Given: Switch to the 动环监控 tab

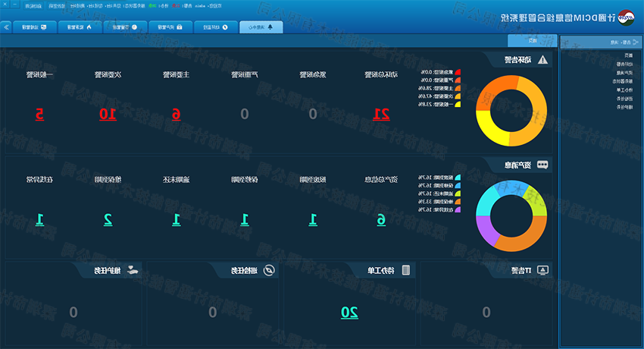Looking at the screenshot, I should pyautogui.click(x=215, y=27).
